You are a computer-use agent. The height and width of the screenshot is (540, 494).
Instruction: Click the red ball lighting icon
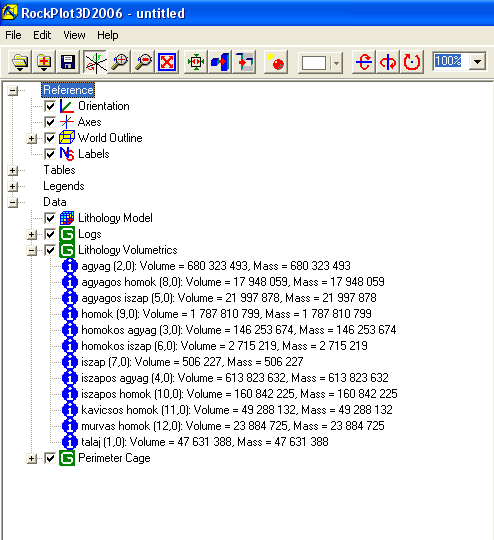point(276,62)
